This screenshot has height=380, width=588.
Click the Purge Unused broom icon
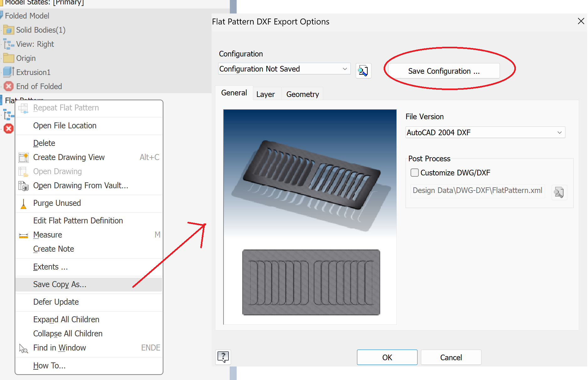[24, 203]
